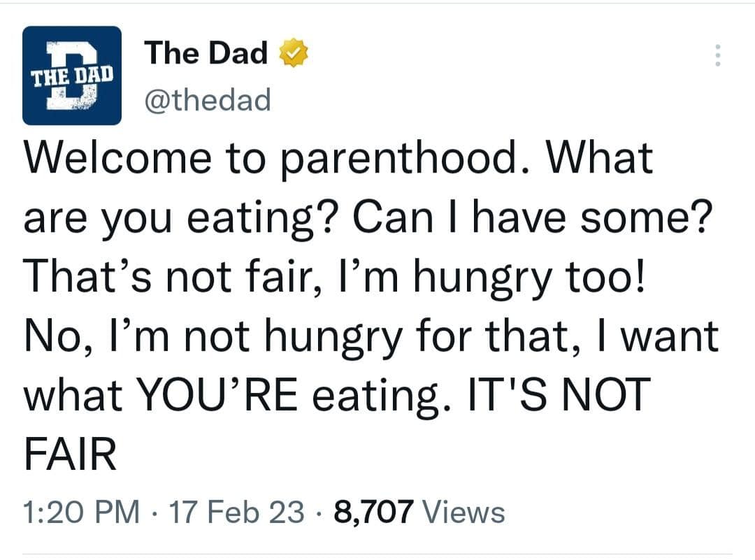Open The Dad profile avatar logo
Image resolution: width=755 pixels, height=560 pixels.
72,76
